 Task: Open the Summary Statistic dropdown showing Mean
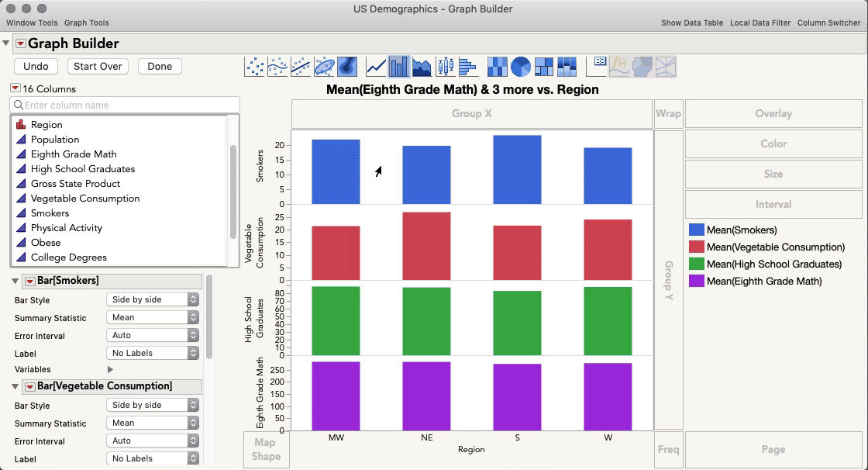coord(152,317)
